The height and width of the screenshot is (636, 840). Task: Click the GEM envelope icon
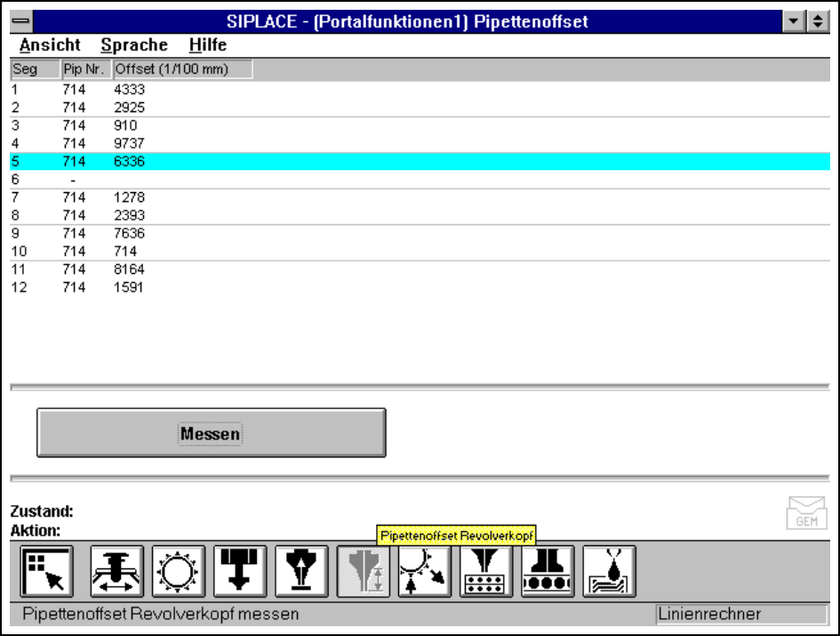pyautogui.click(x=806, y=513)
